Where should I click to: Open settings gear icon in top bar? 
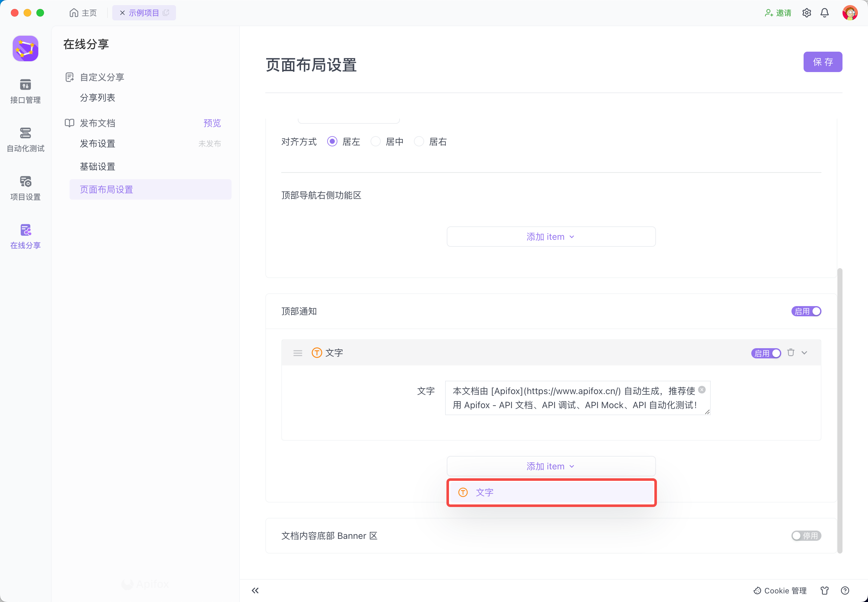coord(806,13)
